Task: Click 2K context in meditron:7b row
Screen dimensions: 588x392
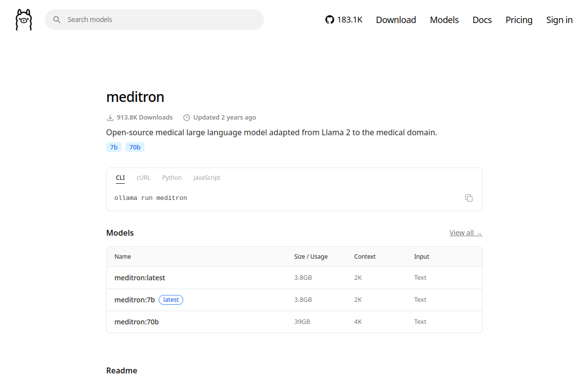Action: pos(358,300)
